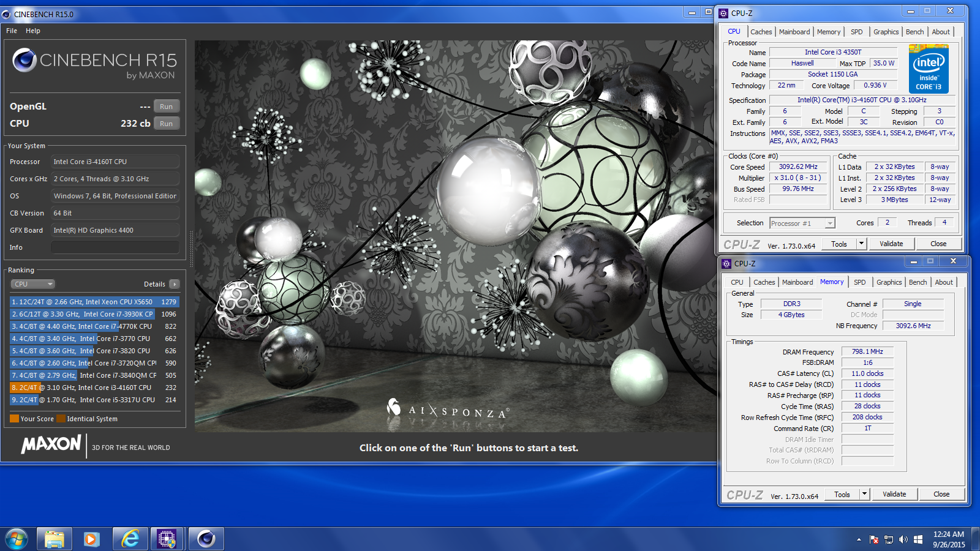The height and width of the screenshot is (551, 980).
Task: Switch to CPU-Z taskbar icon
Action: tap(167, 539)
